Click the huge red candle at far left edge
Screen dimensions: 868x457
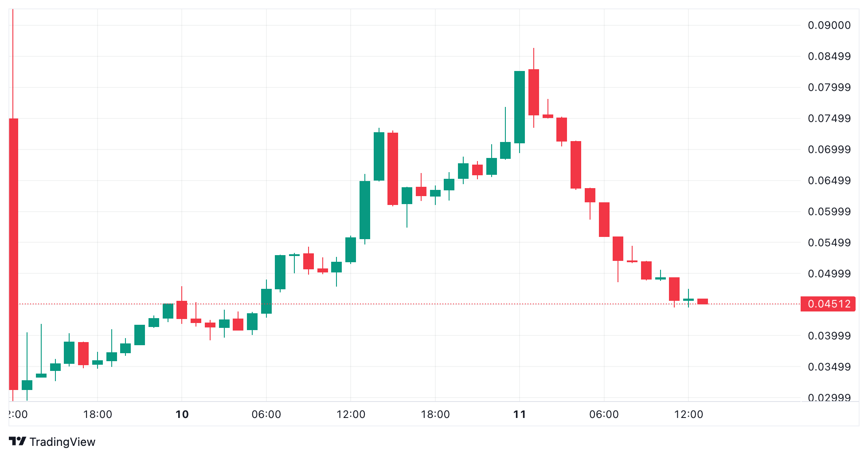coord(13,254)
